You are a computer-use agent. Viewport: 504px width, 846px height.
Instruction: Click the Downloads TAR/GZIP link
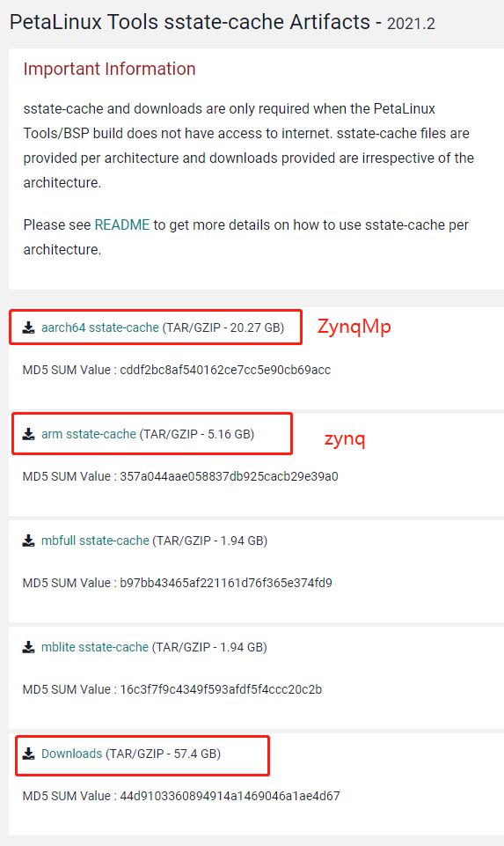coord(72,754)
